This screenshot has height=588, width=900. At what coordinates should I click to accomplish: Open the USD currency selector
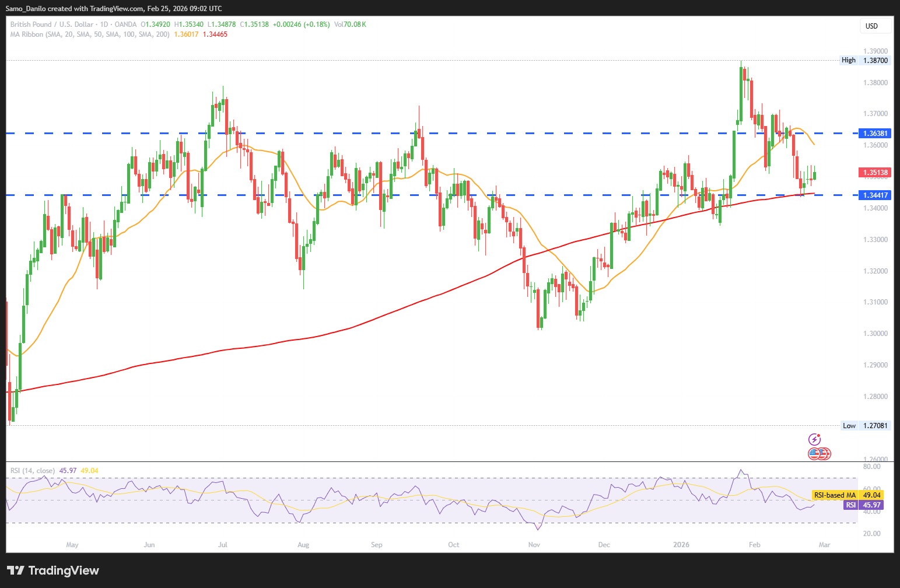pyautogui.click(x=876, y=26)
